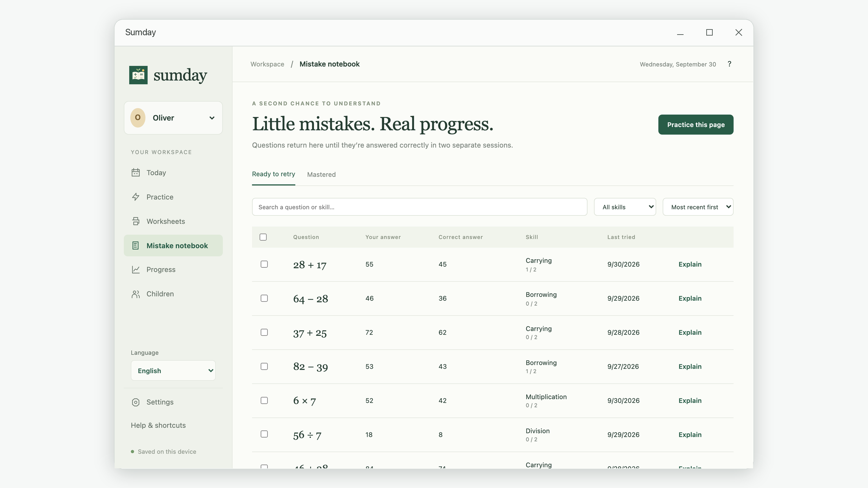Viewport: 868px width, 488px height.
Task: Switch to the Mastered tab
Action: (x=321, y=175)
